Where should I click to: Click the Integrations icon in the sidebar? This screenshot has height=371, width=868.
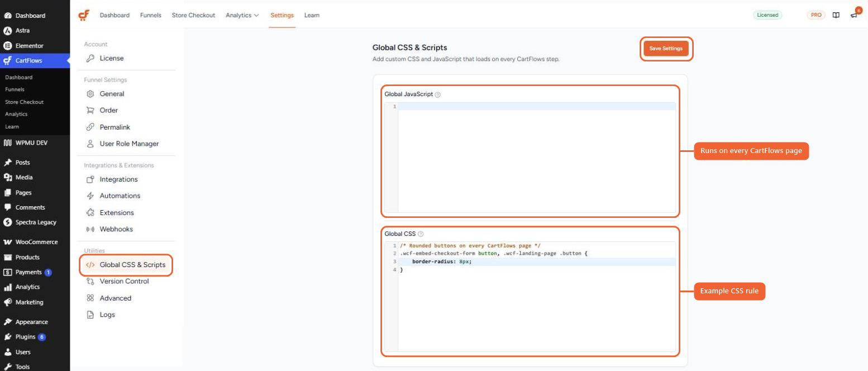[x=90, y=179]
